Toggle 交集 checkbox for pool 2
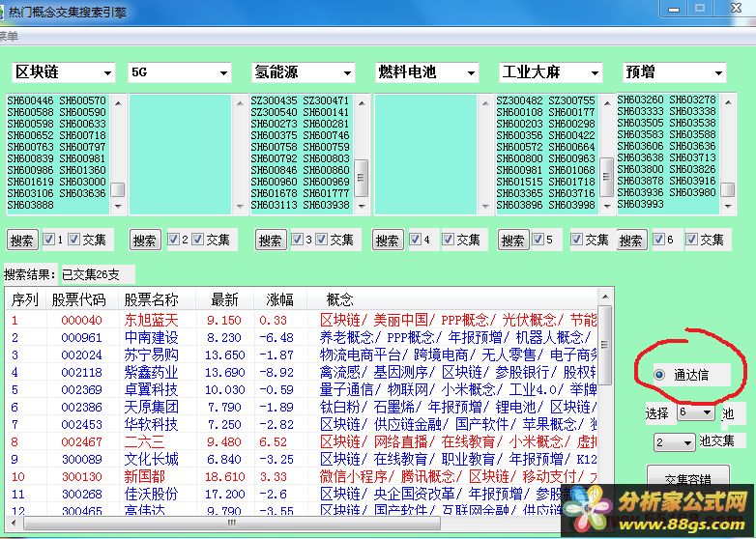 click(197, 239)
